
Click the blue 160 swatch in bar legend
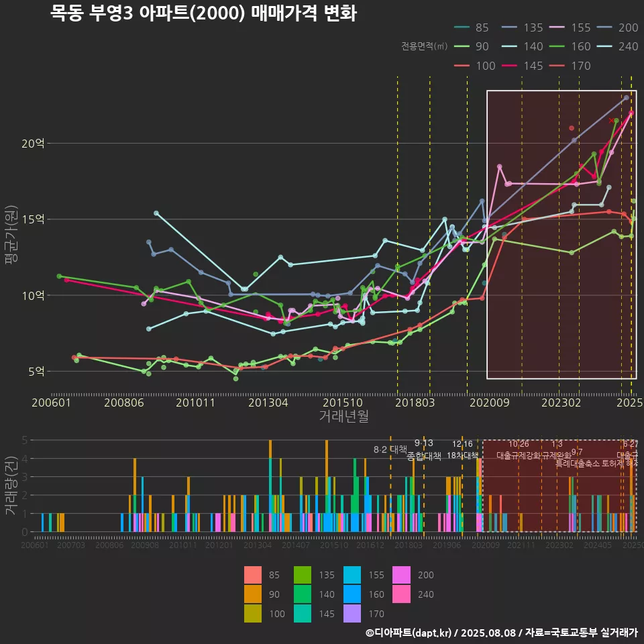pyautogui.click(x=352, y=594)
